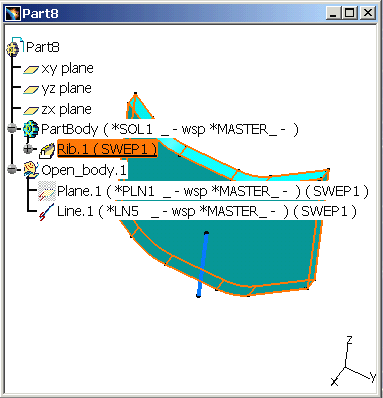
Task: Collapse the PartBody tree node
Action: (x=12, y=128)
